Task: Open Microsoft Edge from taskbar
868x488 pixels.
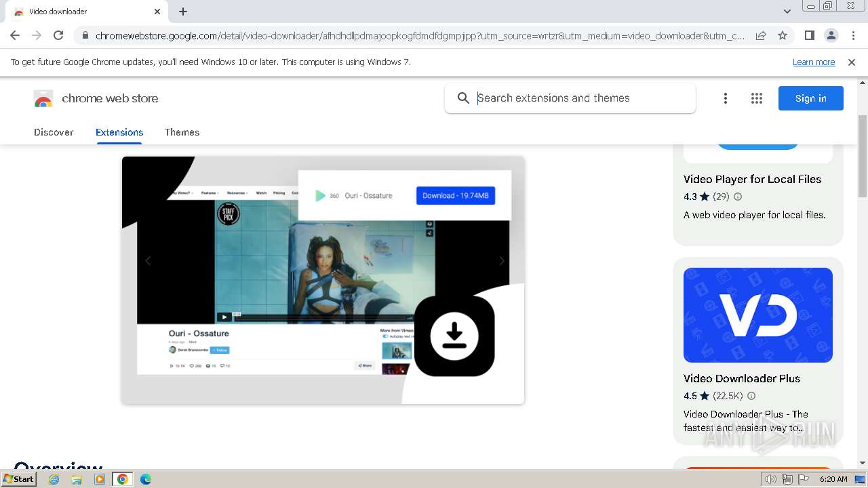Action: 146,479
